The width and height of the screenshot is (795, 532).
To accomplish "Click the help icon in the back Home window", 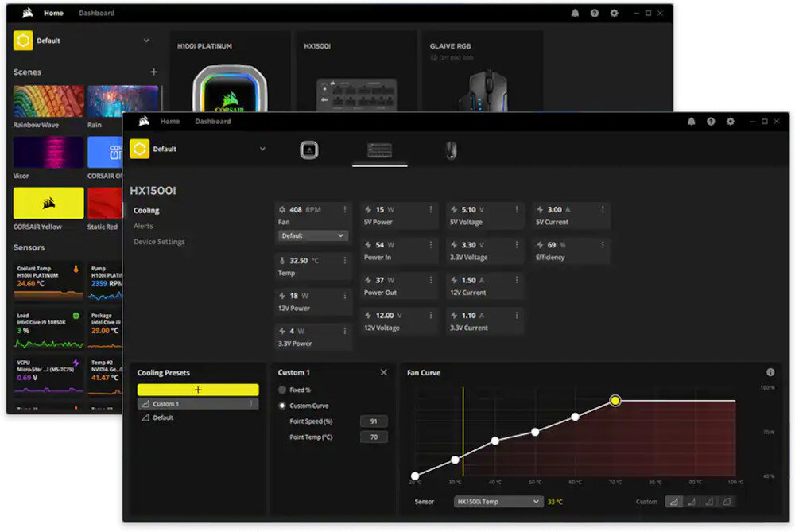I will (x=594, y=14).
